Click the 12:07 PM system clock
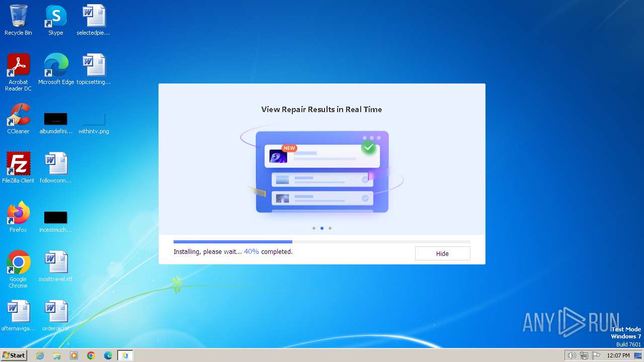The image size is (644, 362). pos(618,355)
